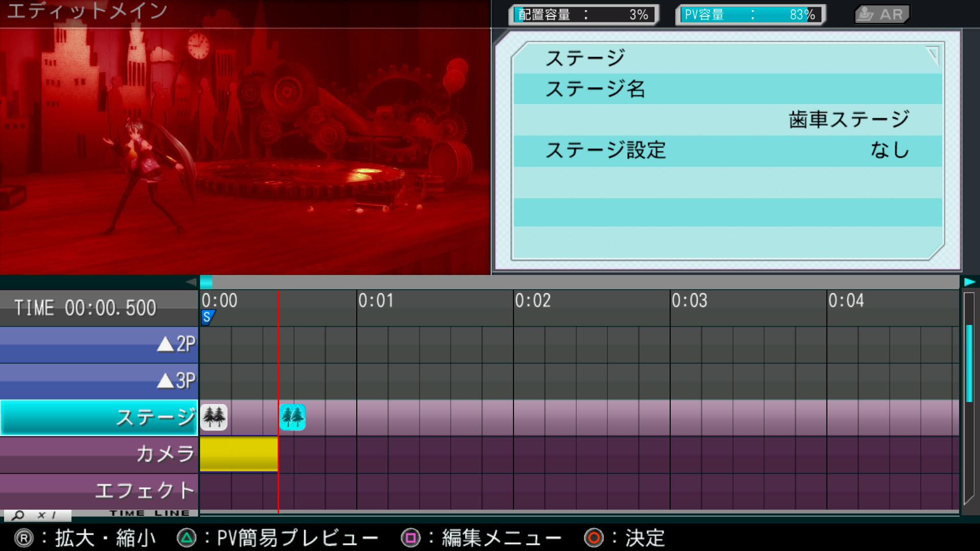Click the blue S start marker
980x551 pixels.
[207, 317]
